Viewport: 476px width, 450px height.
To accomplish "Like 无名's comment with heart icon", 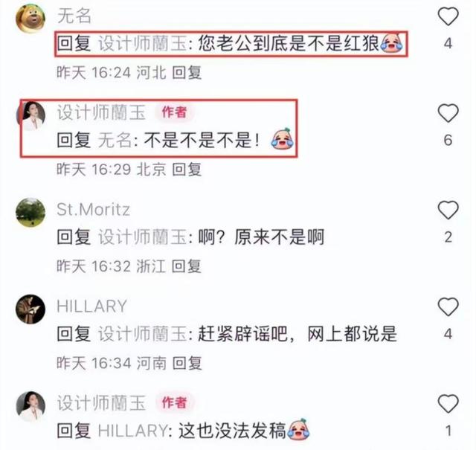I will (x=448, y=16).
